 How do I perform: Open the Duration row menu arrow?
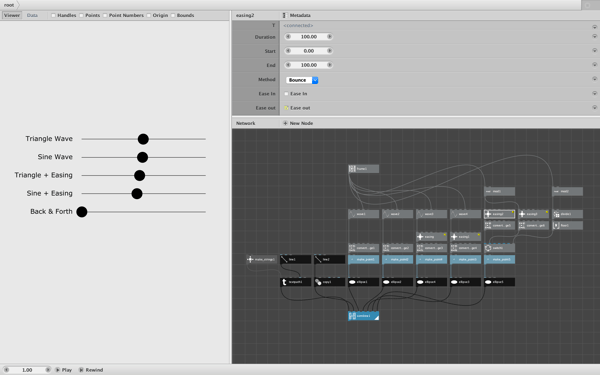[x=595, y=36]
